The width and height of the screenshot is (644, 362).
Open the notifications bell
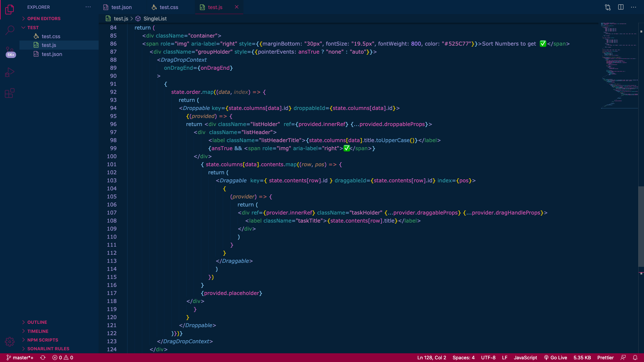click(x=635, y=358)
